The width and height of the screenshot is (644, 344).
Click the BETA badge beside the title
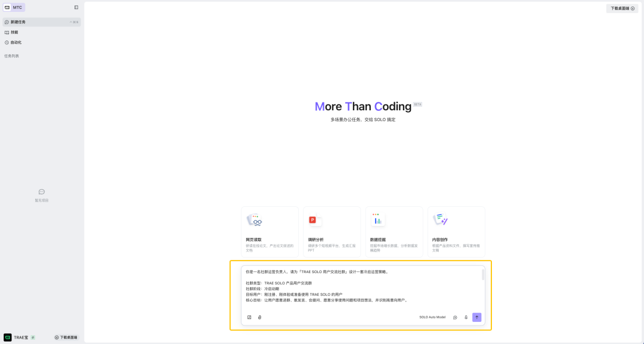pyautogui.click(x=417, y=104)
